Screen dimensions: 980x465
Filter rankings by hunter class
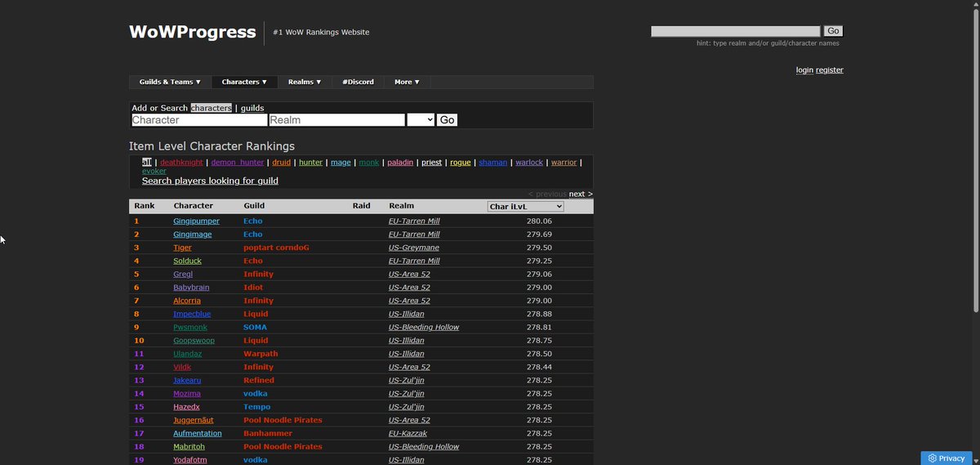[310, 163]
